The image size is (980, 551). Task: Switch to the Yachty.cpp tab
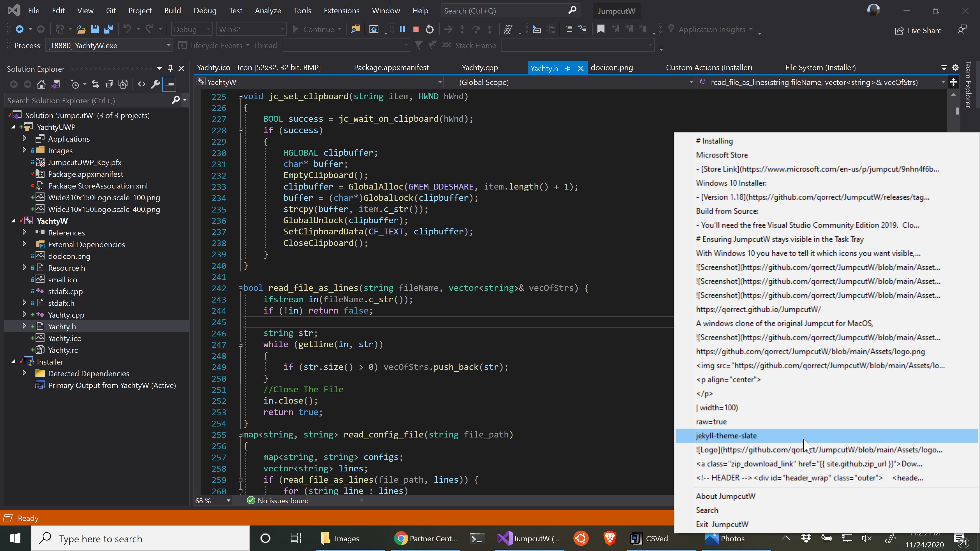tap(479, 68)
